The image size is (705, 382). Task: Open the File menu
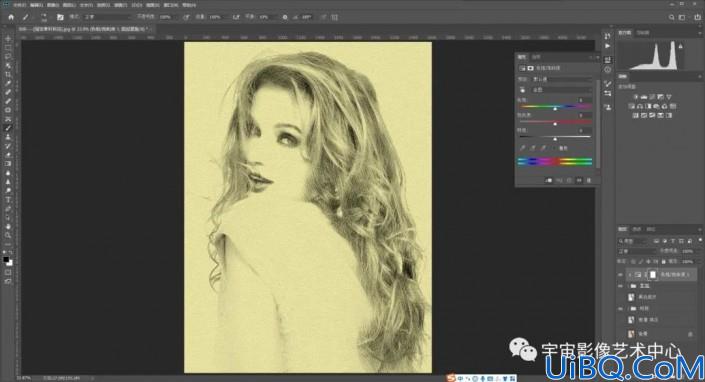[x=19, y=5]
